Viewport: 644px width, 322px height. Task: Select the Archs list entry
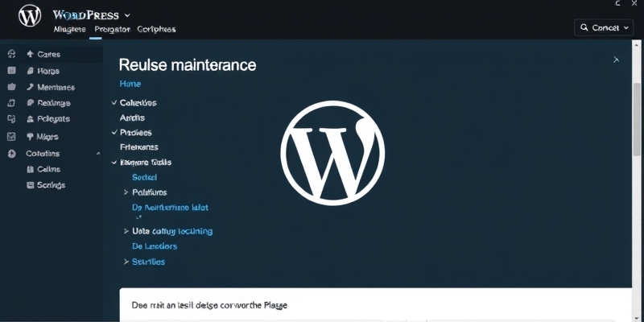point(132,118)
